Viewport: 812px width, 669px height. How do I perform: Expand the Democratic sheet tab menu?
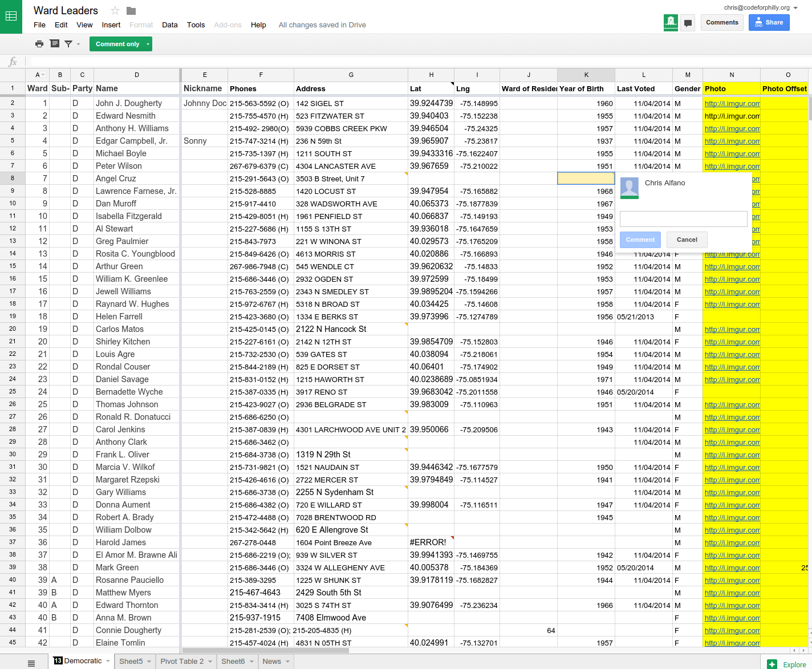pyautogui.click(x=107, y=661)
